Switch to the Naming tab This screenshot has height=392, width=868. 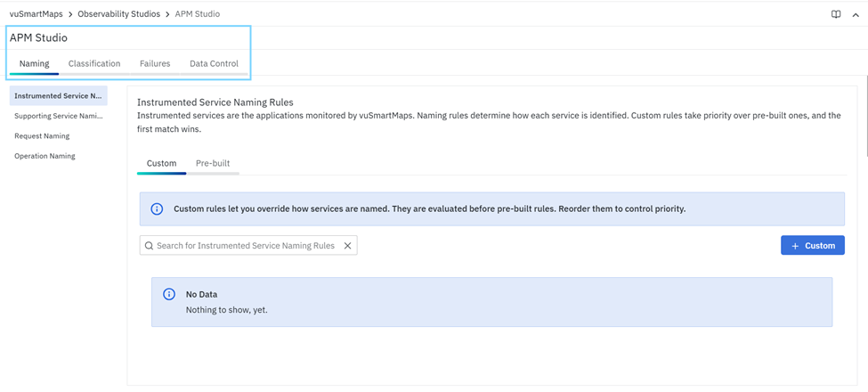(35, 63)
